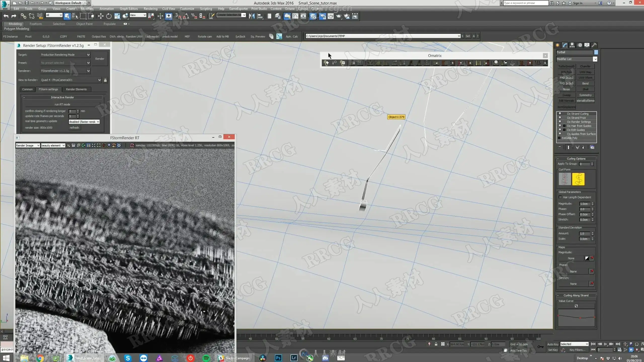644x362 pixels.
Task: Toggle lightbulb for Ox Render Settings modifier
Action: click(560, 122)
